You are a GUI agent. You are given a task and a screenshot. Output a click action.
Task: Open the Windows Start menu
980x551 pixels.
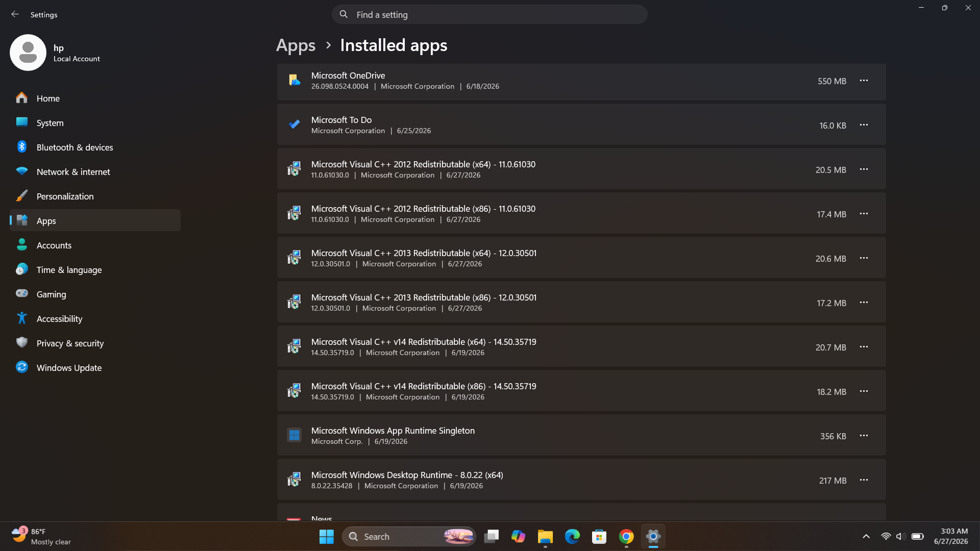click(x=327, y=537)
